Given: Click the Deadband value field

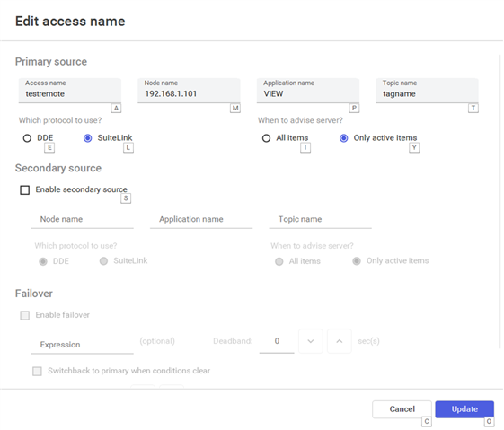Looking at the screenshot, I should coord(277,341).
